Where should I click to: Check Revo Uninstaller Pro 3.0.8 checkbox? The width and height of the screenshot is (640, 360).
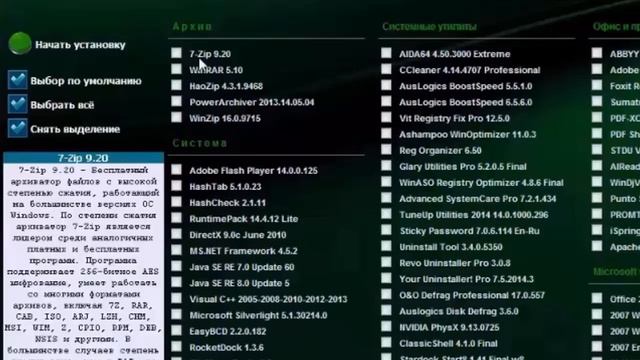[x=386, y=262]
